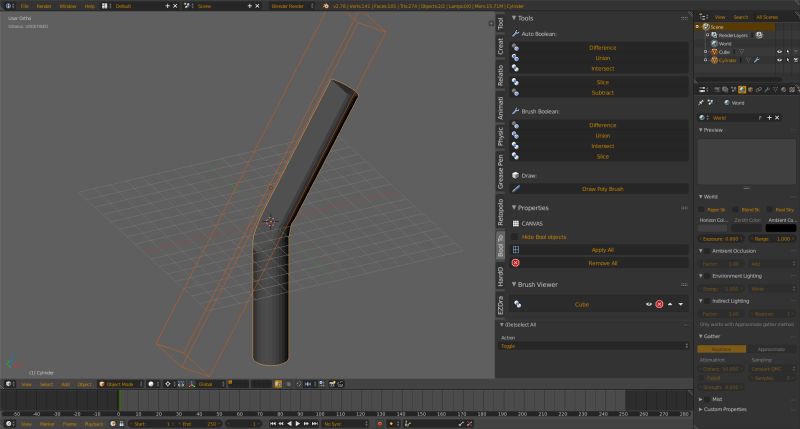Open the Object Mode dropdown
Image resolution: width=800 pixels, height=429 pixels.
[119, 384]
